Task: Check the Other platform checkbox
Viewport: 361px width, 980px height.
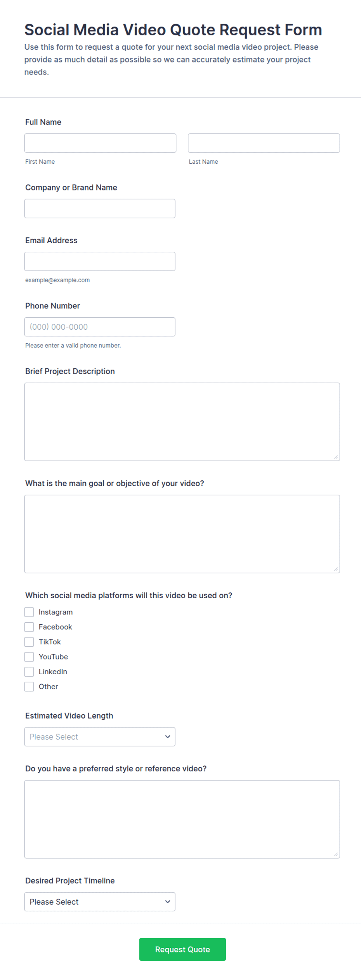Action: [x=29, y=687]
